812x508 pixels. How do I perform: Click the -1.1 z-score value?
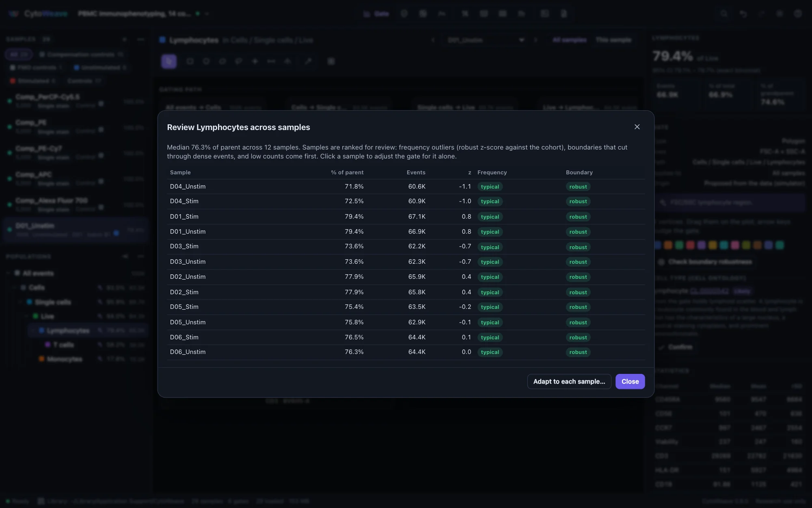(x=465, y=187)
